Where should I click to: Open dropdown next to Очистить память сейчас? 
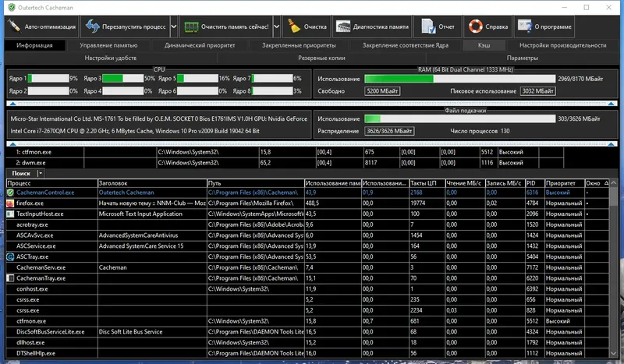(x=277, y=27)
